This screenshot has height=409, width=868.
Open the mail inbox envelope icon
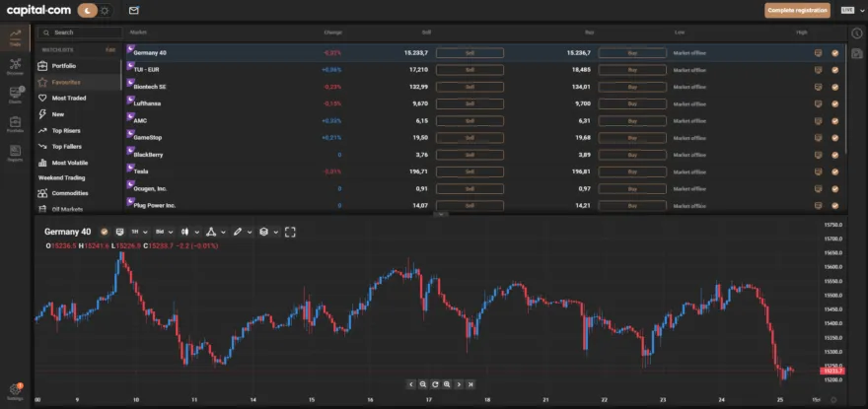133,10
